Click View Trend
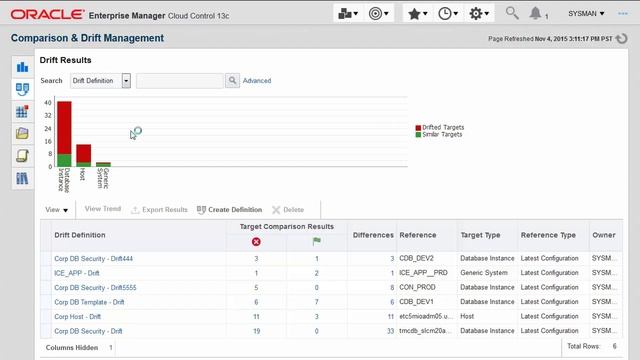The height and width of the screenshot is (360, 640). pos(102,209)
